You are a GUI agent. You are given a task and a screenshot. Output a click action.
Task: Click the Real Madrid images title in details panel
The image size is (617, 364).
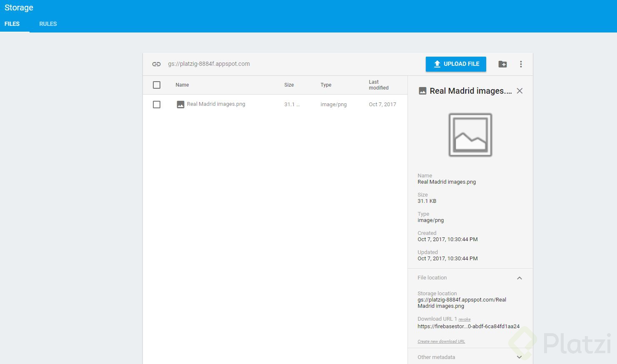click(x=471, y=91)
